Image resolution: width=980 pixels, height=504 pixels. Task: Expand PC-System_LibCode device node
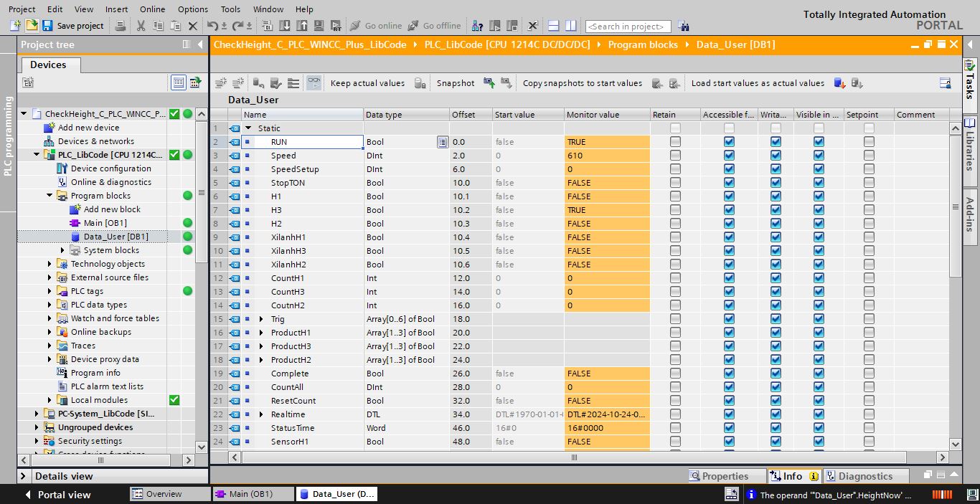tap(37, 414)
